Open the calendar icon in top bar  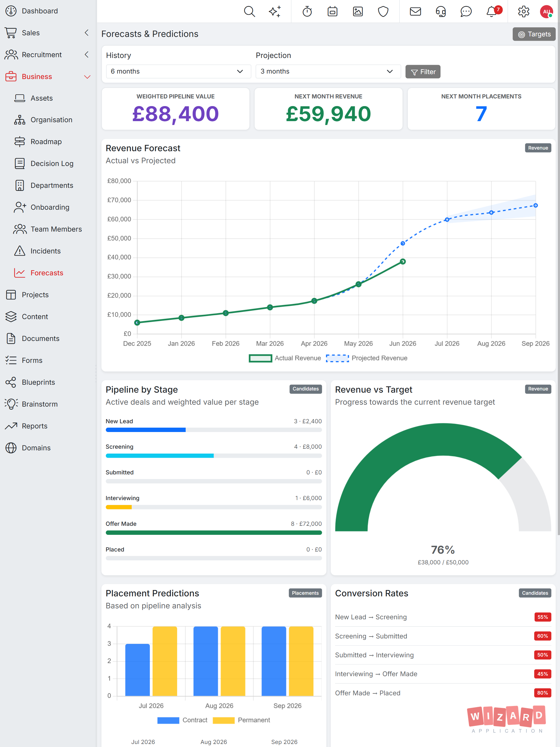332,11
